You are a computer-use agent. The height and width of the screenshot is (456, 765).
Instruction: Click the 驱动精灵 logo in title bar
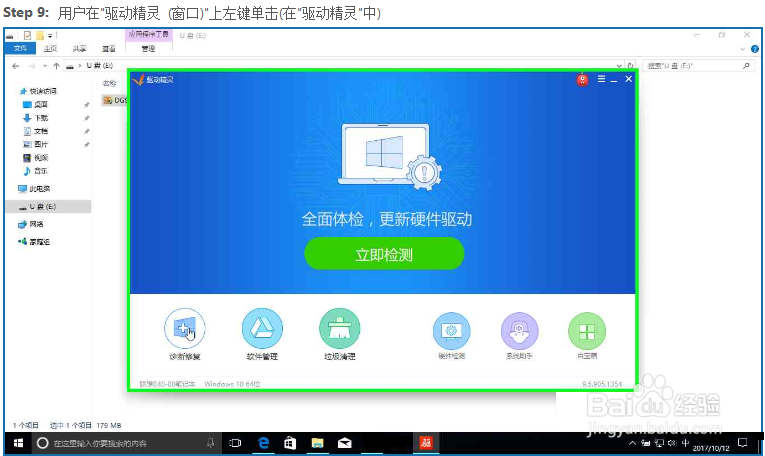[138, 79]
